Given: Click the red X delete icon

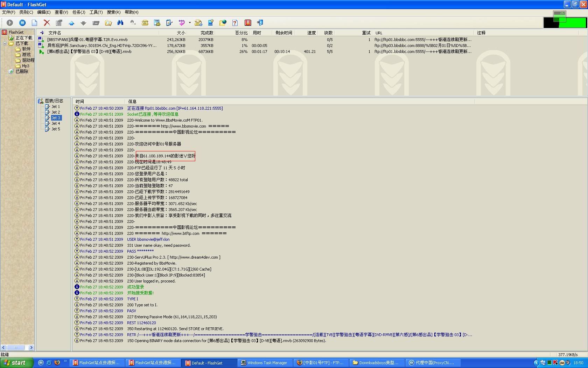Looking at the screenshot, I should (x=47, y=23).
